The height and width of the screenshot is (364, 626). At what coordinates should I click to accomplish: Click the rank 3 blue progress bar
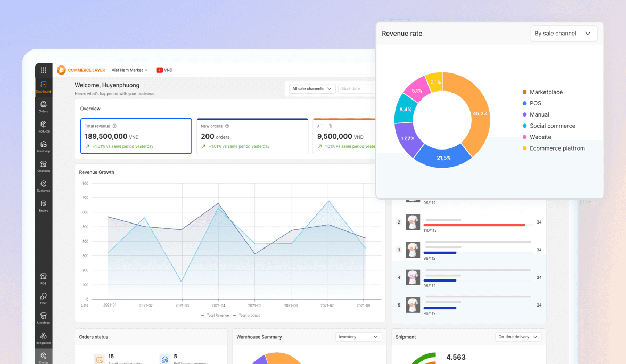(440, 253)
